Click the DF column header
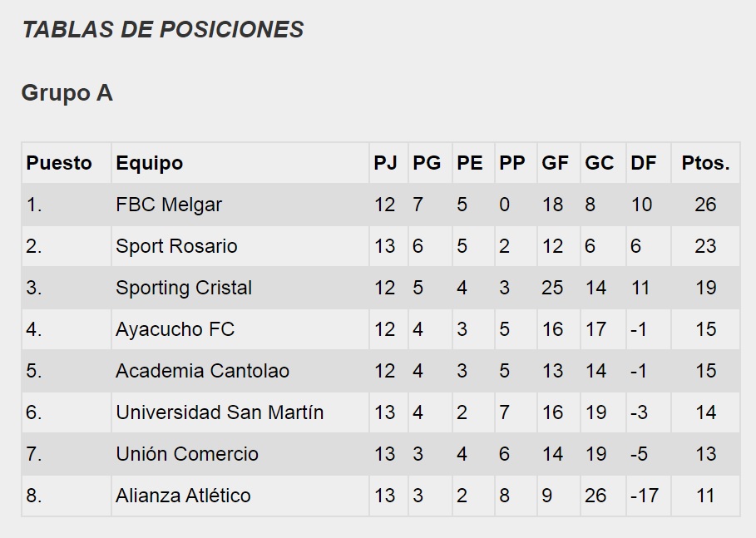756x538 pixels. (x=643, y=163)
